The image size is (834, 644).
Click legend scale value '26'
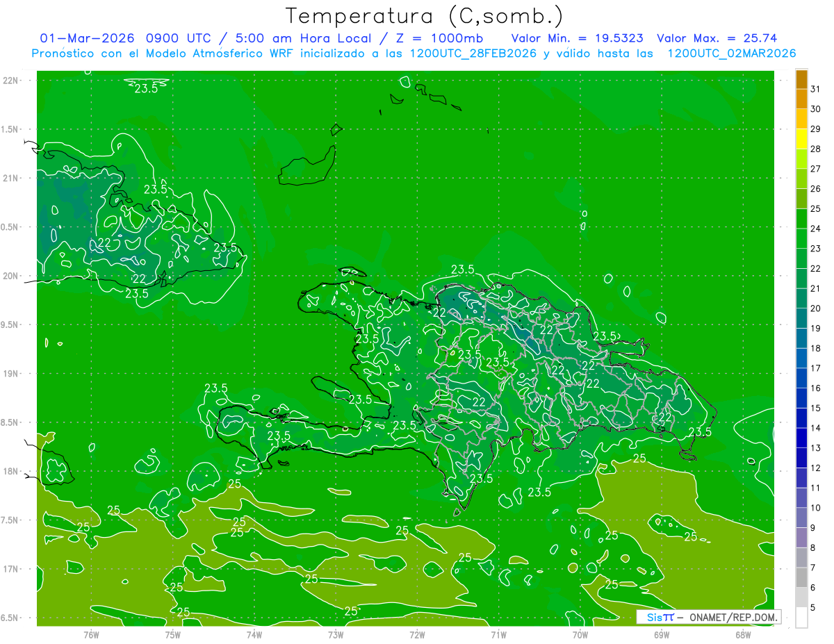[815, 189]
